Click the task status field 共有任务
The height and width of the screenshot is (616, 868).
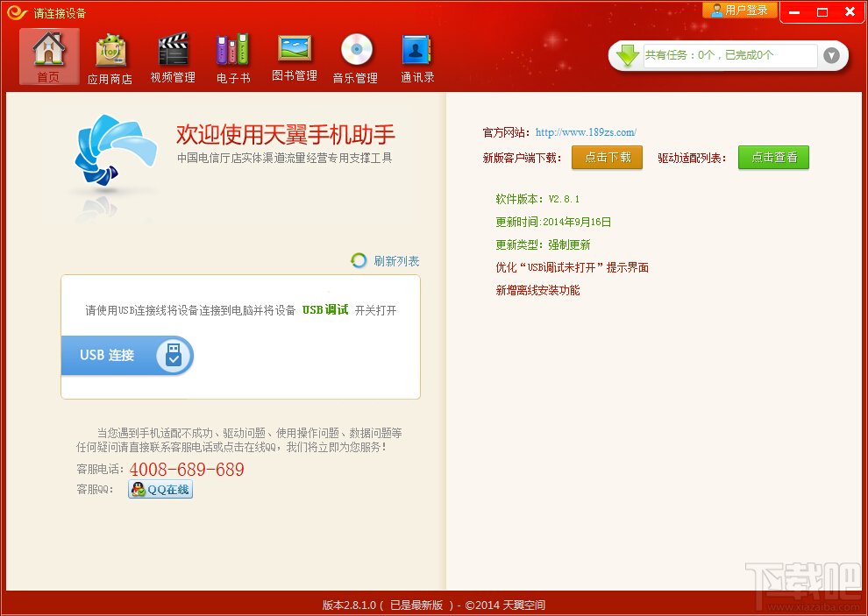[x=730, y=55]
